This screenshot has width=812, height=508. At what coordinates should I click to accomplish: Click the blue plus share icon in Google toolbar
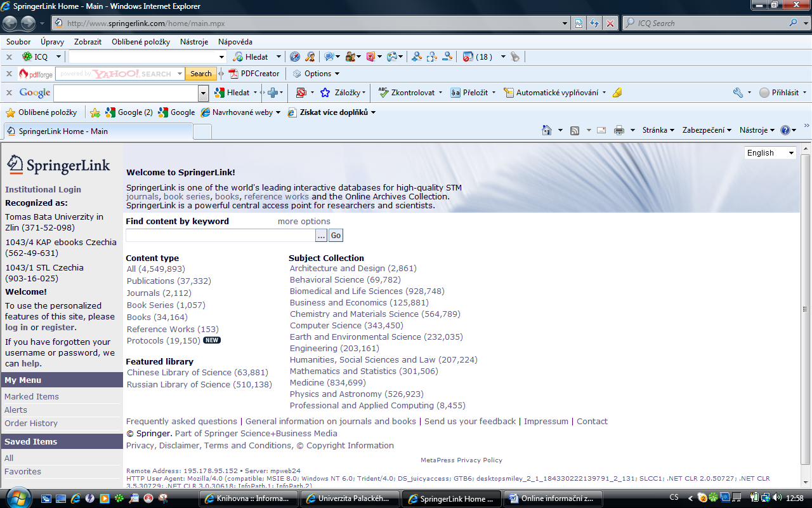coord(273,93)
